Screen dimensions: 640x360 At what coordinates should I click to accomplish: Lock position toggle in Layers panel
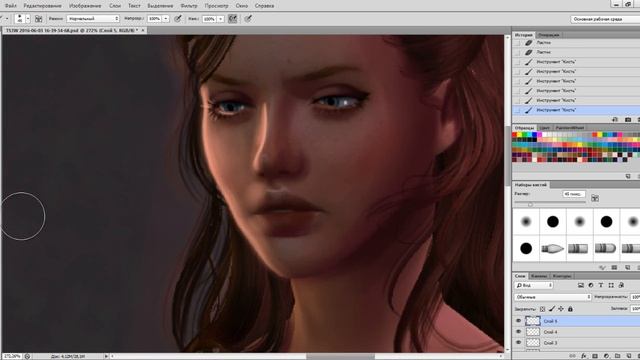(x=561, y=309)
